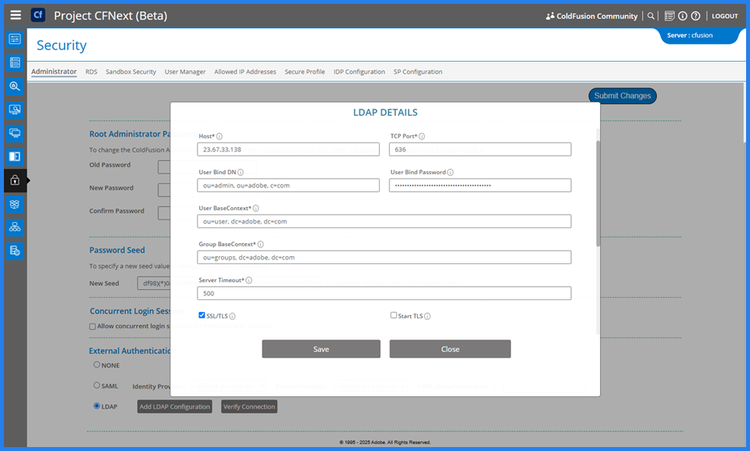The height and width of the screenshot is (451, 750).
Task: Click the TCP Port field
Action: (480, 149)
